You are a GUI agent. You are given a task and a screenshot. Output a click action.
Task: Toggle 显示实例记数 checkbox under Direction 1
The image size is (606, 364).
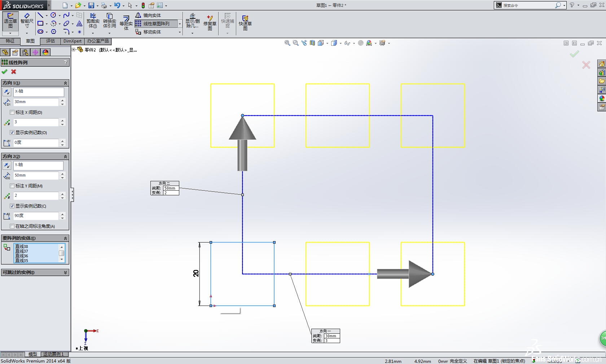pyautogui.click(x=12, y=133)
